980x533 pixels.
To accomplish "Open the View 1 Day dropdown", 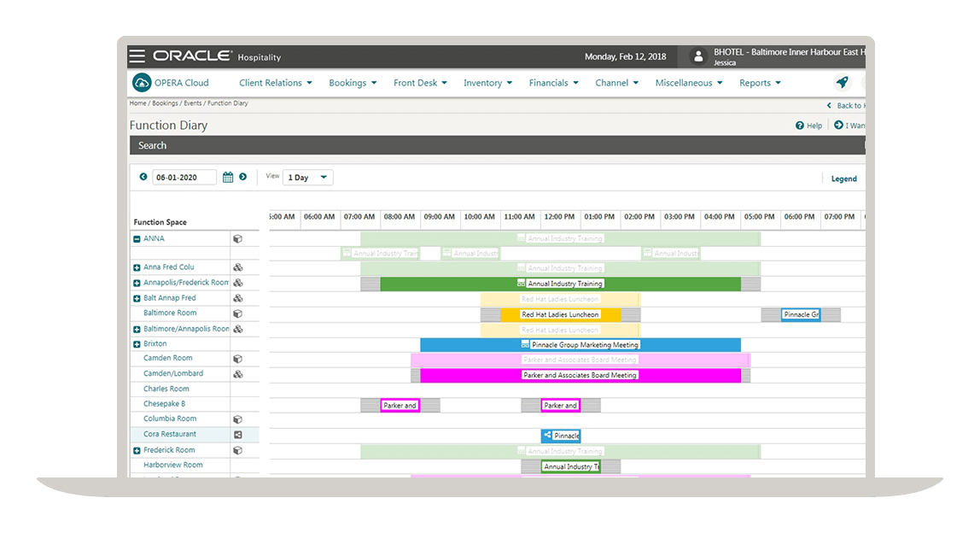I will [x=308, y=178].
